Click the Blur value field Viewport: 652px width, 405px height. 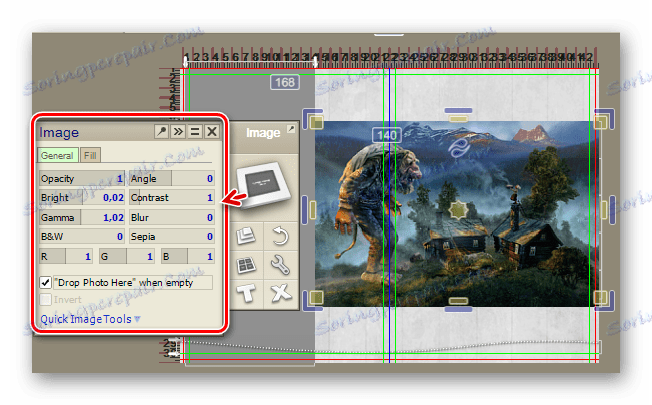(x=172, y=217)
